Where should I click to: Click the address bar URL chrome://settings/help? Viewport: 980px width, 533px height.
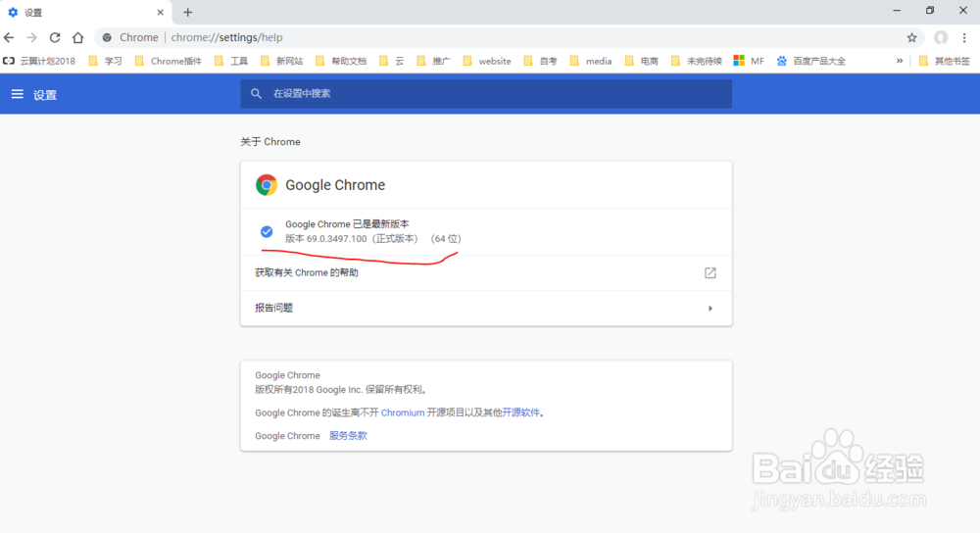point(227,37)
